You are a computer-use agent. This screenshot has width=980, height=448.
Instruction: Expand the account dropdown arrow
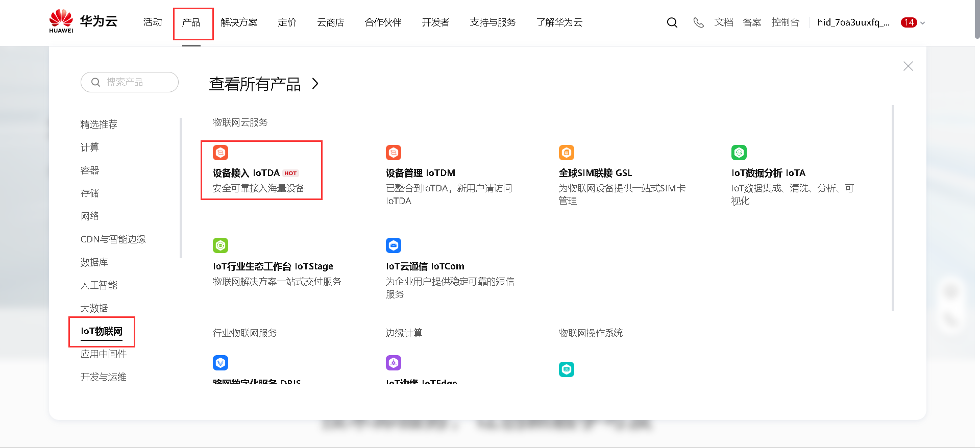[x=922, y=23]
